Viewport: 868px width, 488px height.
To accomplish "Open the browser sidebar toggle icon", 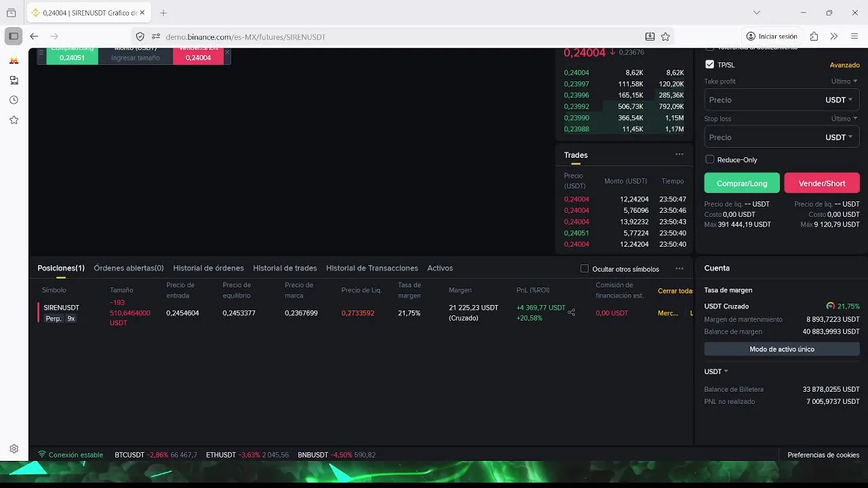I will coord(14,36).
